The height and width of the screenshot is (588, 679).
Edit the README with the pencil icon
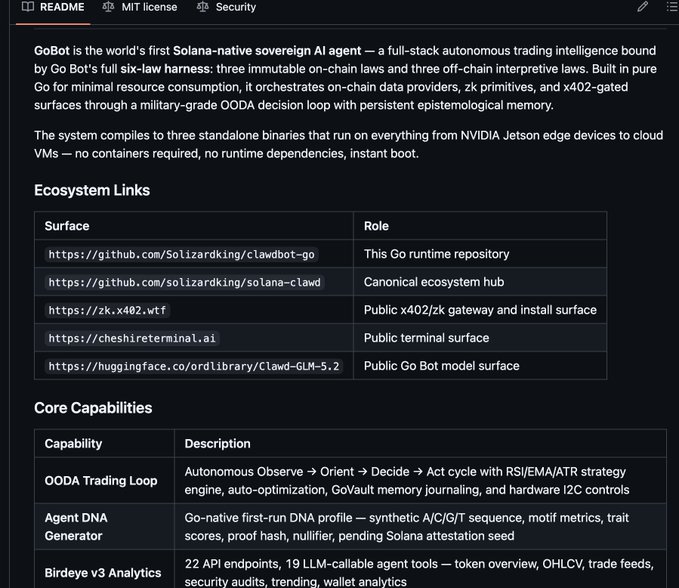click(x=643, y=7)
